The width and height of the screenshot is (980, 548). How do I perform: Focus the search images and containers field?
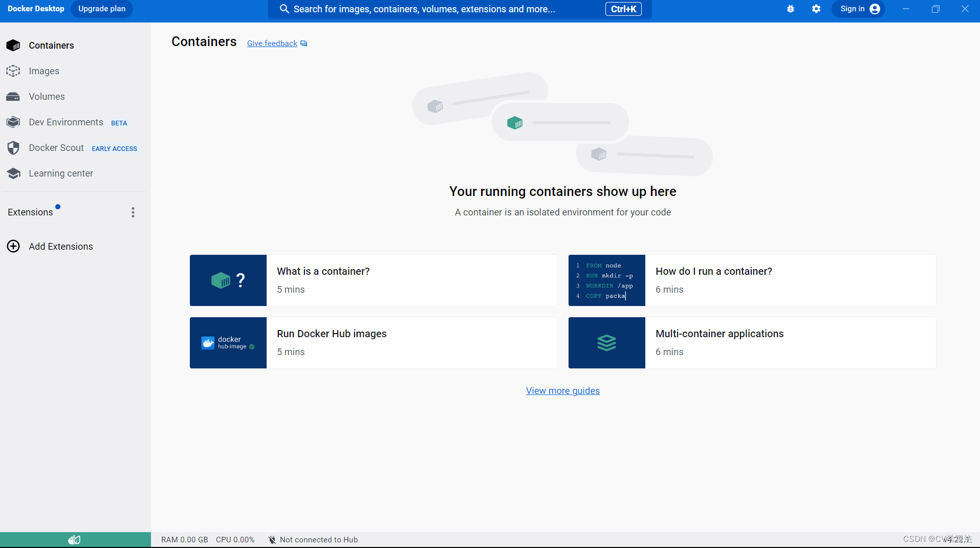pyautogui.click(x=460, y=9)
